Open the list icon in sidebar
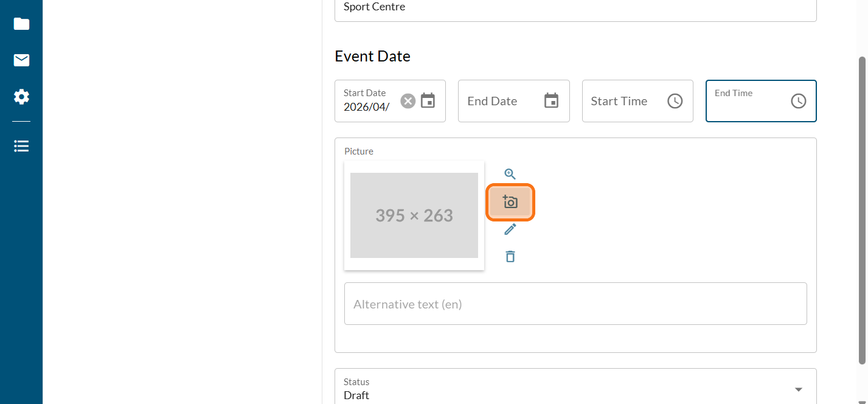 [21, 146]
